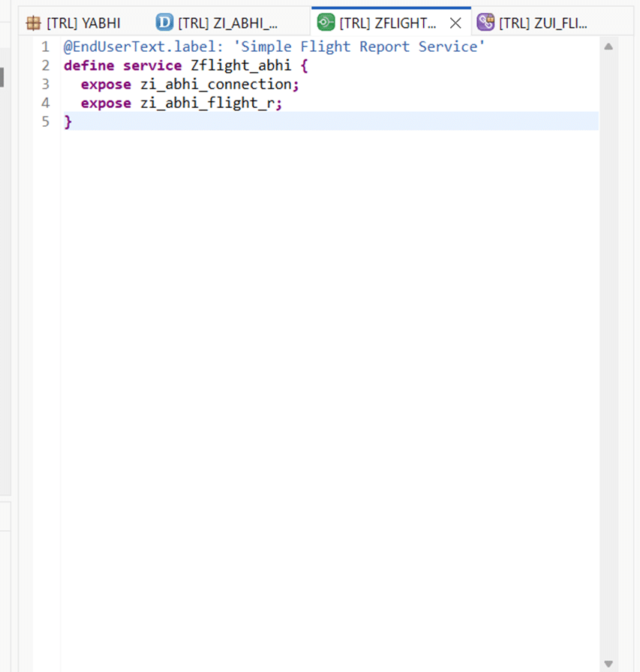Image resolution: width=640 pixels, height=672 pixels.
Task: Click line number 3 in the gutter
Action: (46, 84)
